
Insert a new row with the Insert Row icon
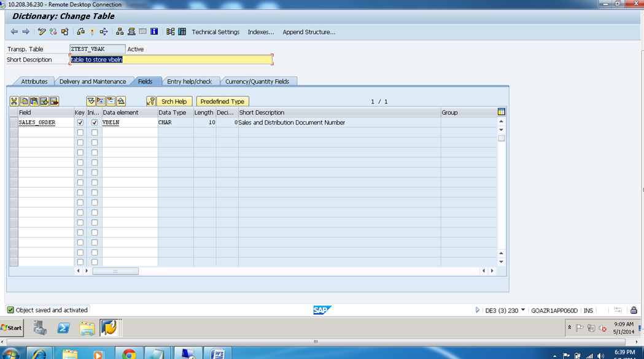(x=45, y=101)
